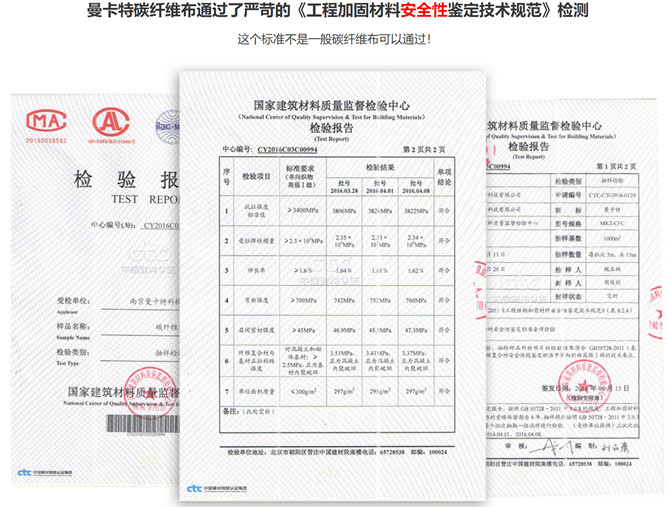Click the ctc logo on the cover-page document
This screenshot has height=507, width=668.
tap(45, 472)
